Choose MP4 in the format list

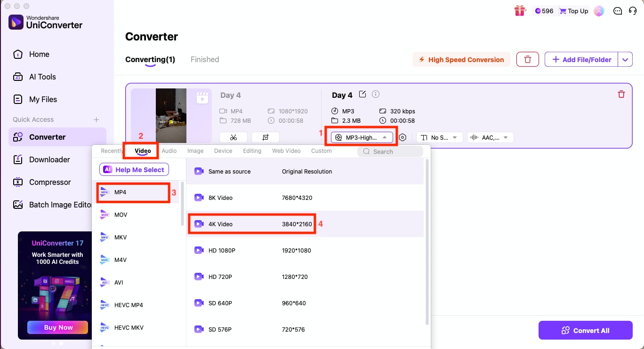click(136, 192)
